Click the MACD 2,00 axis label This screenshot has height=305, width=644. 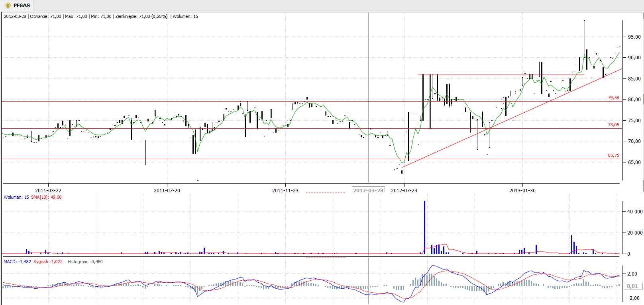tap(632, 274)
